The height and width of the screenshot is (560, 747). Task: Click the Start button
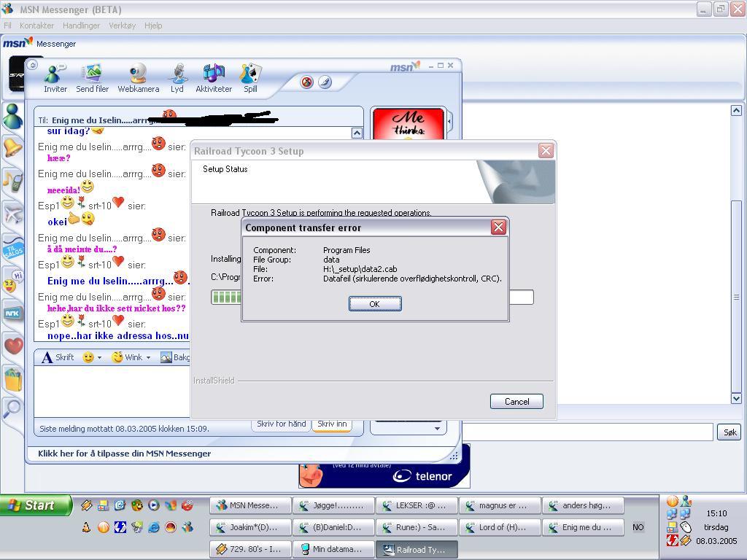coord(36,505)
